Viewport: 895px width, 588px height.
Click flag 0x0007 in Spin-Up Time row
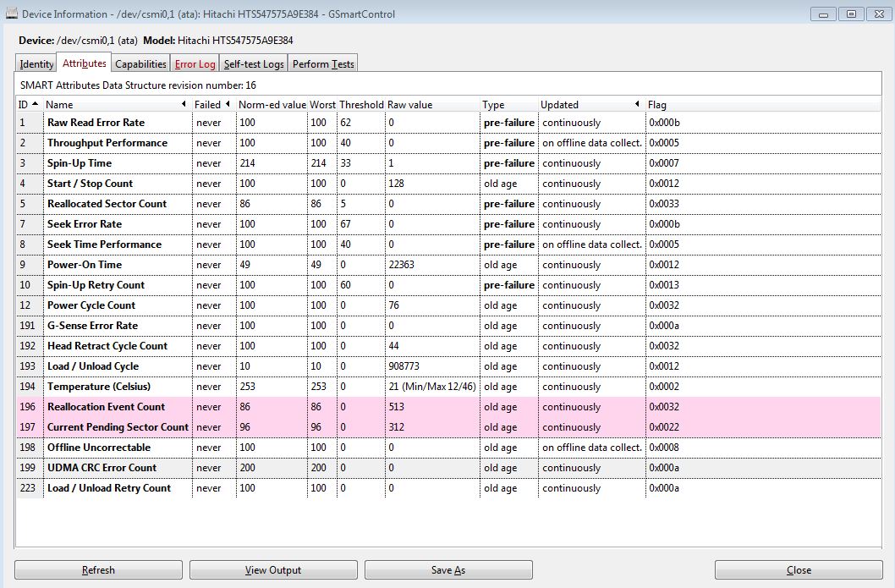click(664, 163)
